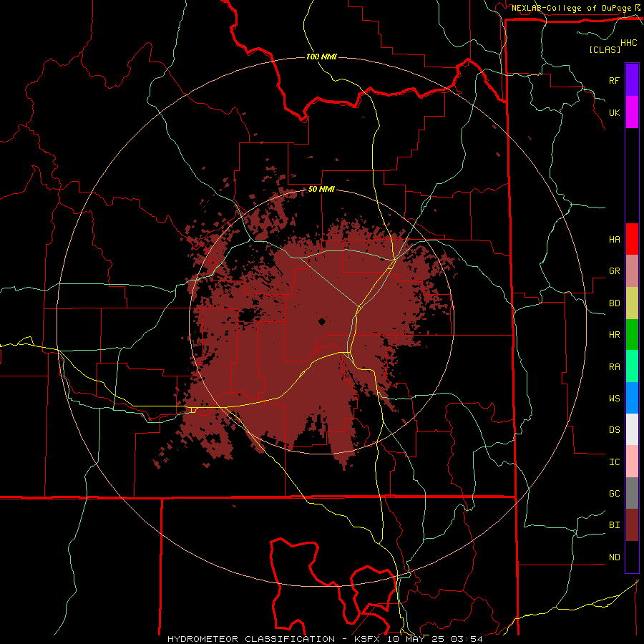644x644 pixels.
Task: Select the GC gray legend swatch
Action: click(632, 493)
